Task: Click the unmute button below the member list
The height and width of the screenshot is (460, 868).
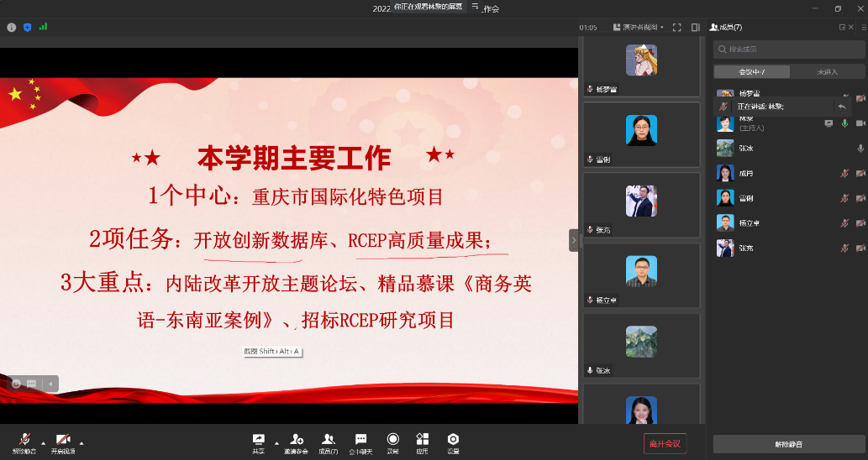Action: click(x=787, y=443)
